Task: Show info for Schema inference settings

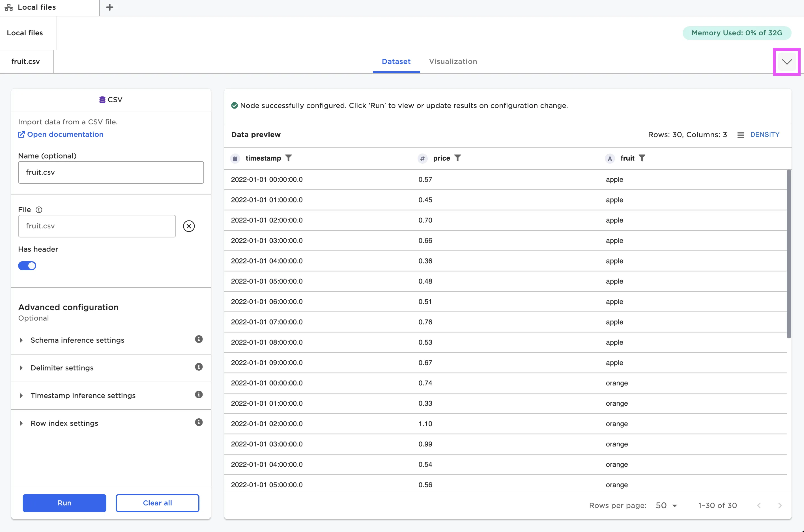Action: [199, 339]
